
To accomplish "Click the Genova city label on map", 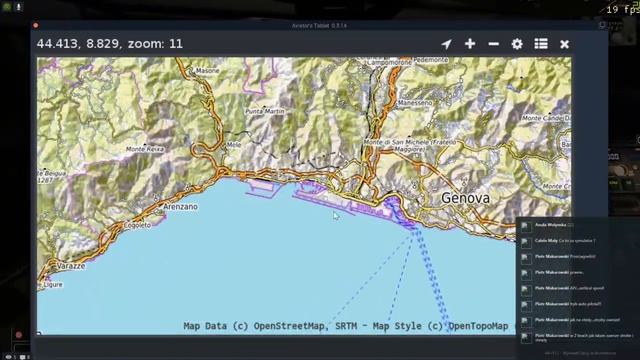I will point(465,198).
